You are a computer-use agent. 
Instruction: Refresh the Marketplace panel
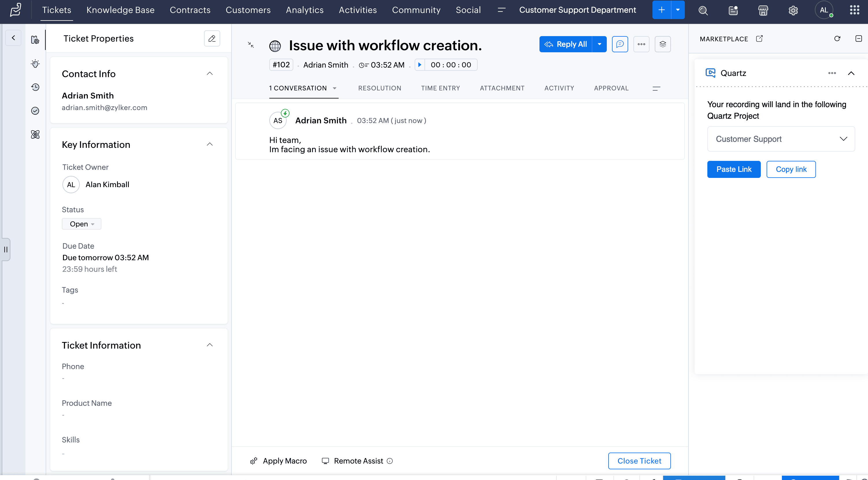coord(837,39)
